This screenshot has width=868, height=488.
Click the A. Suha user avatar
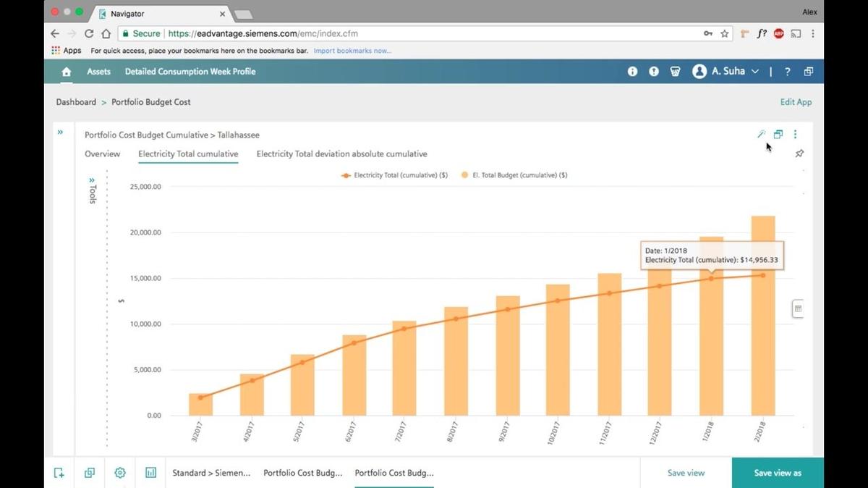click(x=699, y=72)
